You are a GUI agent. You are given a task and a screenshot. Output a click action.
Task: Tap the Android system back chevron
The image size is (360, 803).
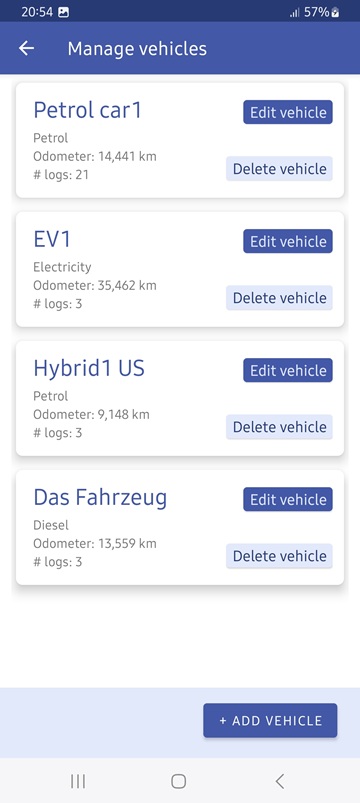pyautogui.click(x=280, y=781)
